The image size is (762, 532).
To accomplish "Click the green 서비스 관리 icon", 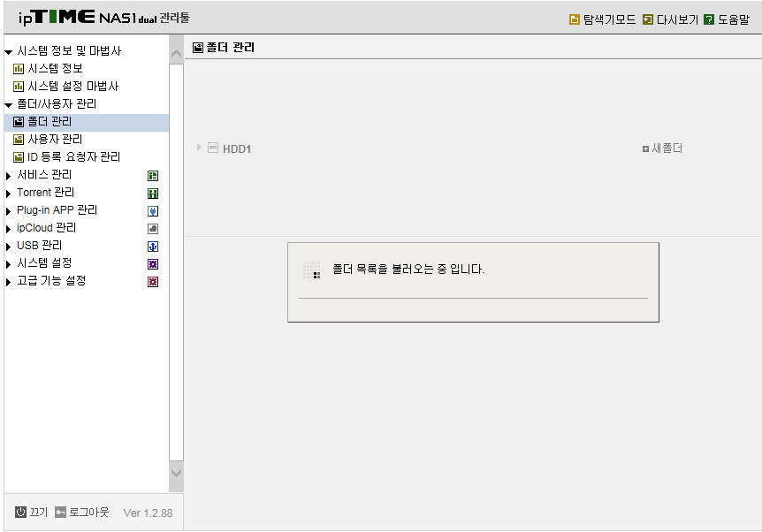I will pos(153,175).
